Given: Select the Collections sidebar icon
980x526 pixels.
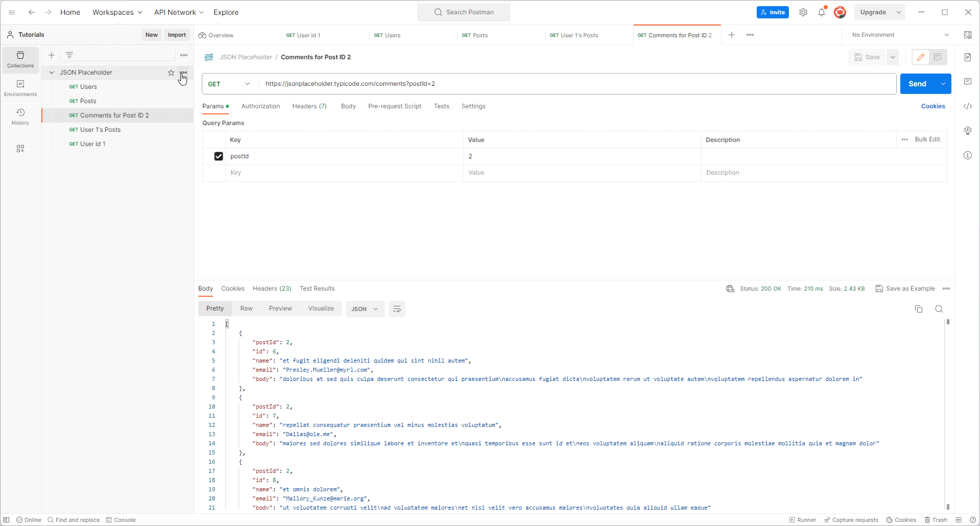Looking at the screenshot, I should [20, 59].
